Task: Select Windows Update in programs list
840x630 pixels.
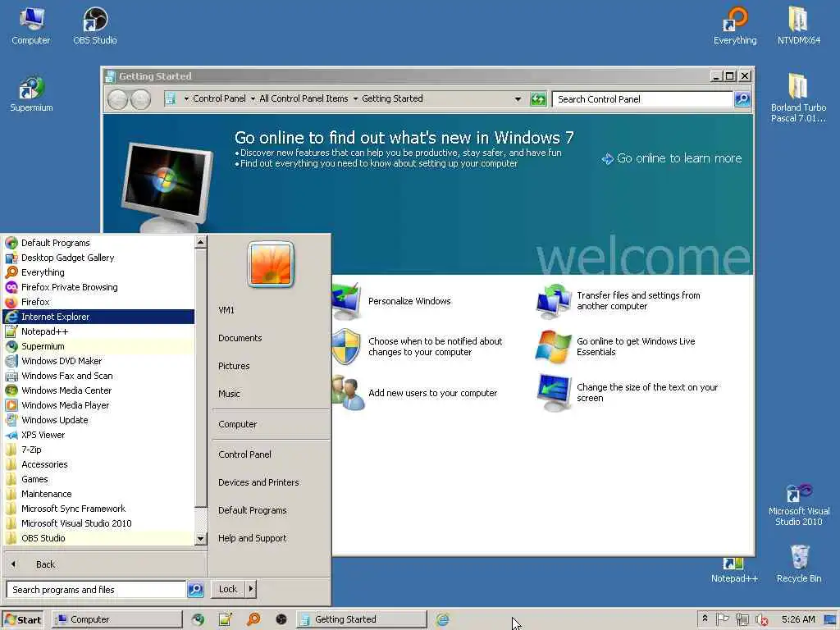Action: tap(98, 420)
